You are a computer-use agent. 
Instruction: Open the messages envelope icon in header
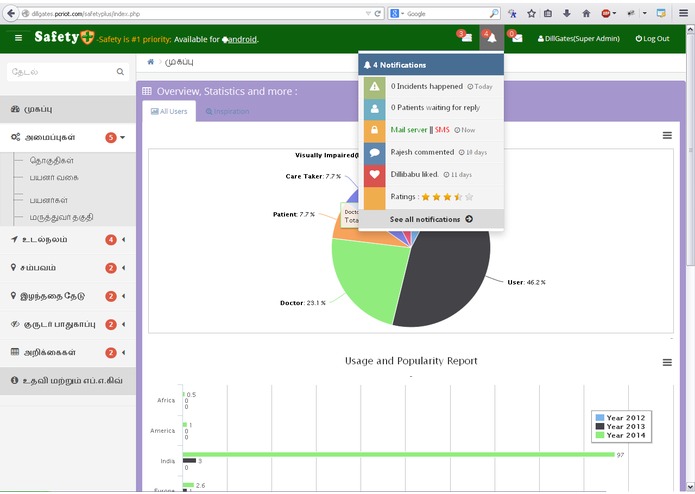click(x=516, y=37)
